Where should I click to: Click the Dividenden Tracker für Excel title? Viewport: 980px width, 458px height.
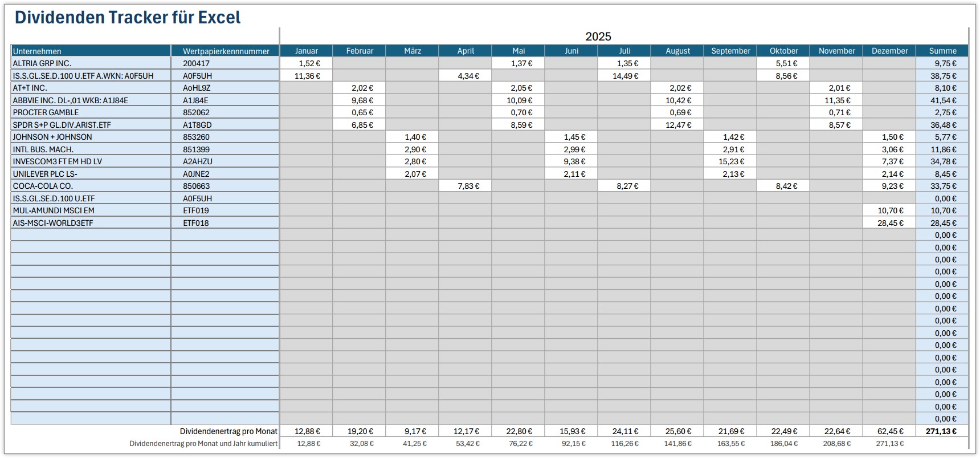128,18
